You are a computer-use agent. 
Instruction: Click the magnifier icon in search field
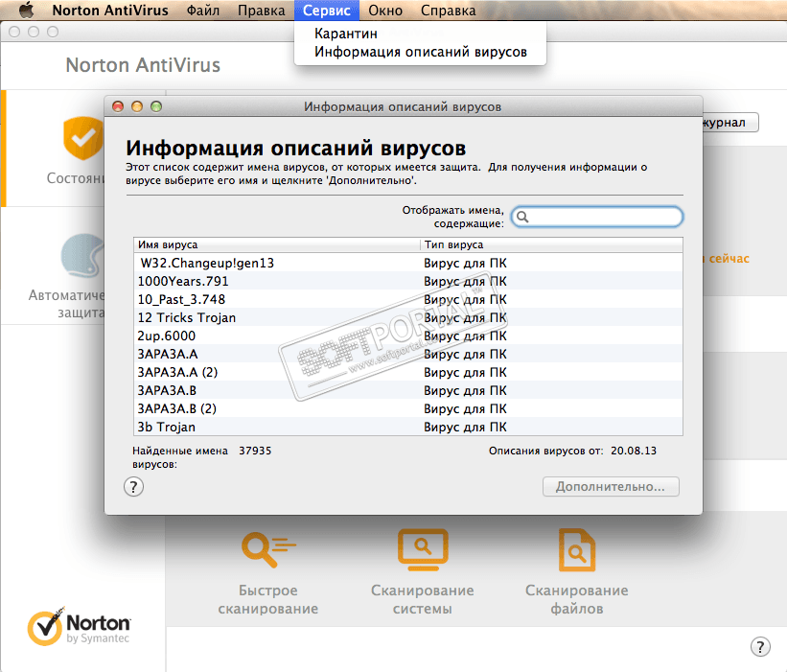click(522, 217)
